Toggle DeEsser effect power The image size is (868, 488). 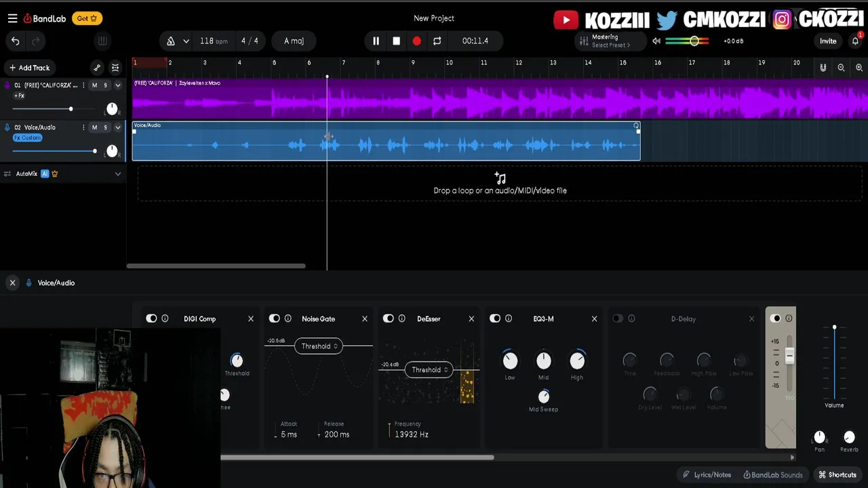click(x=388, y=319)
